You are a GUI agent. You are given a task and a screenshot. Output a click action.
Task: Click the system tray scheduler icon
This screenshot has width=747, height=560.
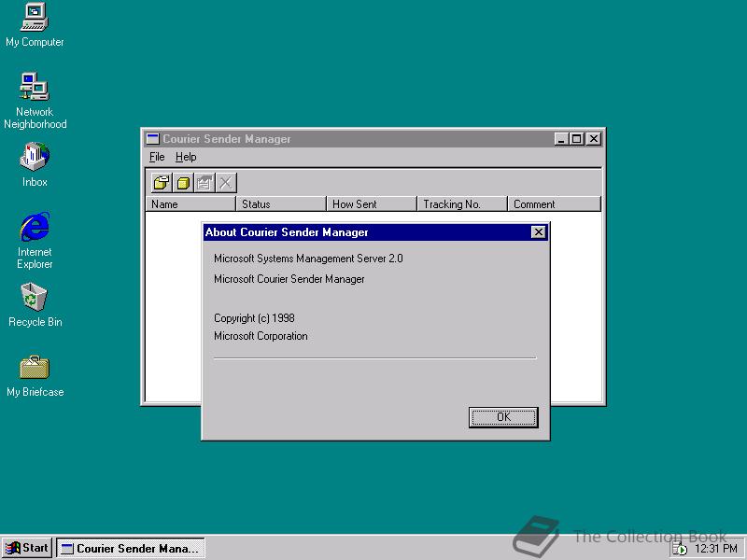click(680, 549)
